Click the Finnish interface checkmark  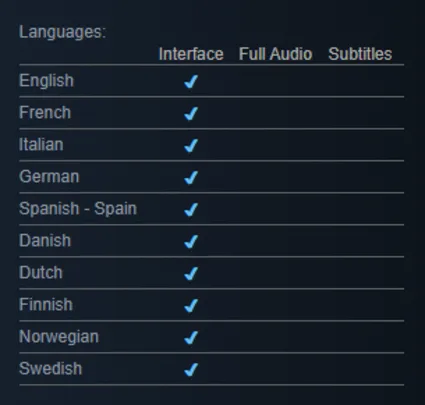191,305
